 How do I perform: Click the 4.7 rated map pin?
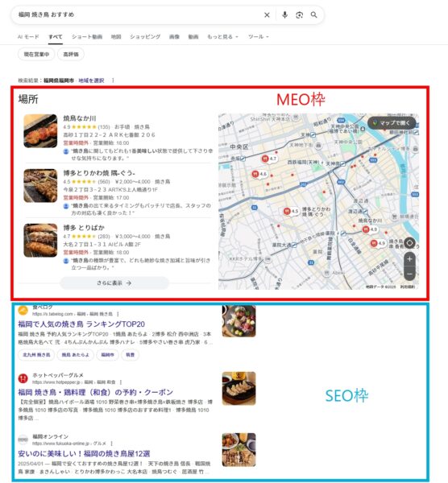tap(269, 159)
